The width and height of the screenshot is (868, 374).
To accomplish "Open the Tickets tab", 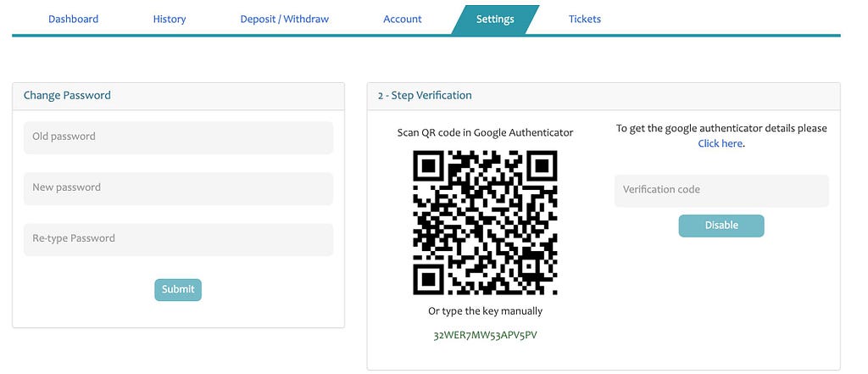I will click(x=585, y=19).
